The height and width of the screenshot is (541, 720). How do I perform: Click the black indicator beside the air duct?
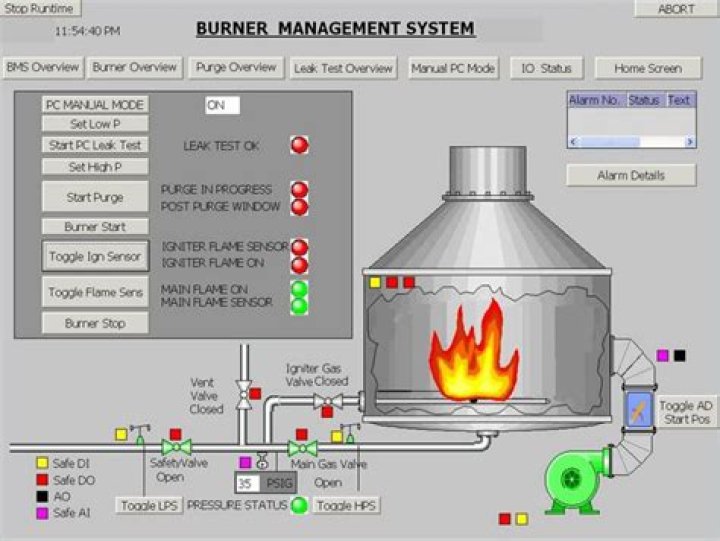(x=680, y=355)
